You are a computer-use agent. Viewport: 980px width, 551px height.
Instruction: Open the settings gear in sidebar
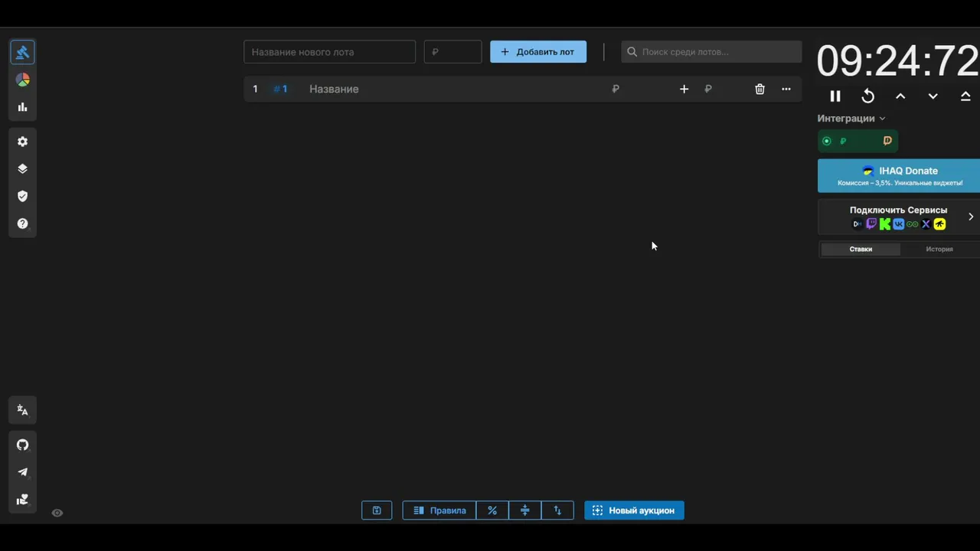click(x=22, y=142)
